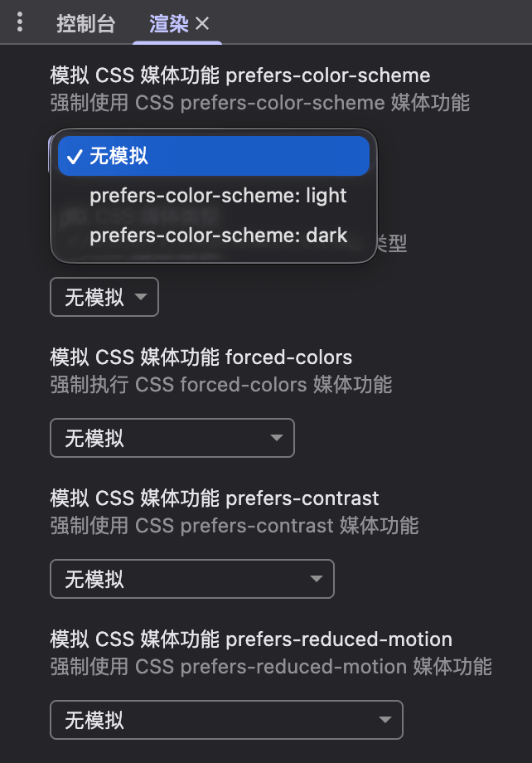The height and width of the screenshot is (763, 532).
Task: Open the forced-colors 无模拟 dropdown
Action: point(172,438)
